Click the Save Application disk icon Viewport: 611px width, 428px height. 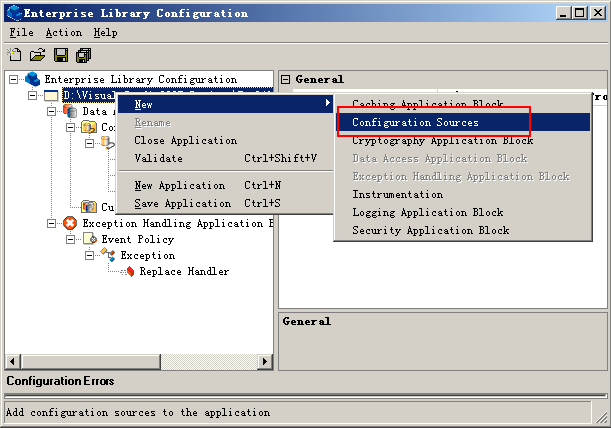[x=61, y=54]
